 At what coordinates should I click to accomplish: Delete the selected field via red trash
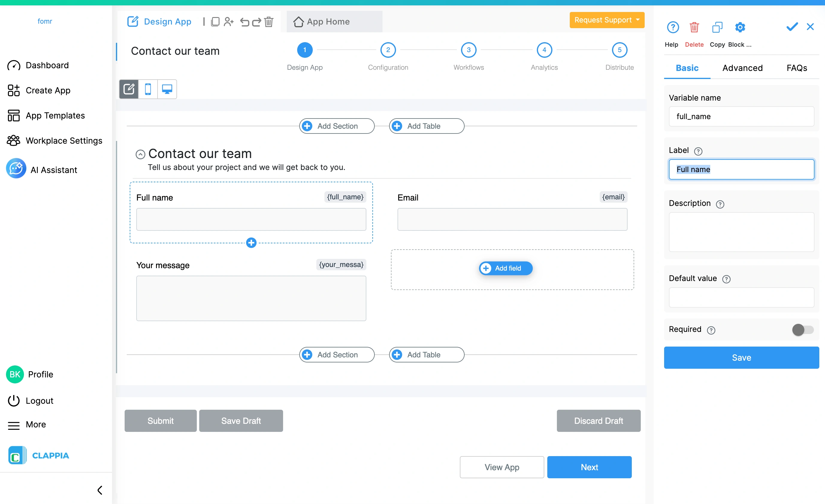pyautogui.click(x=694, y=28)
